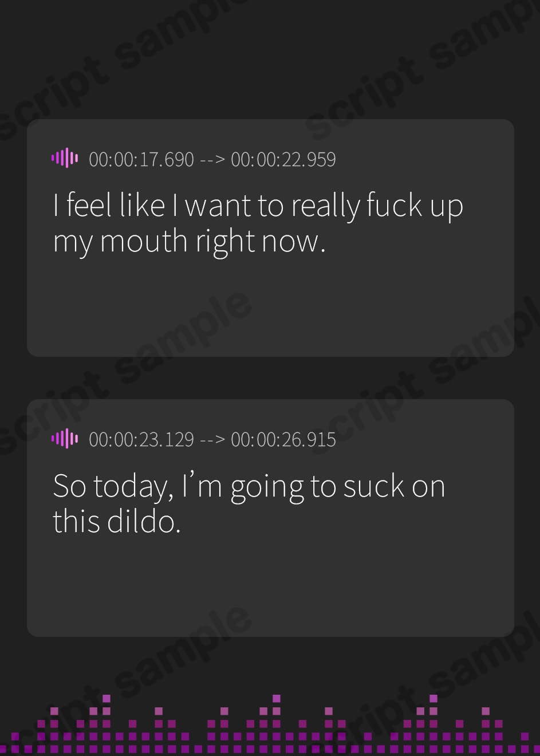This screenshot has height=756, width=540.
Task: Select the end timestamp 00:00:22.959
Action: [283, 159]
